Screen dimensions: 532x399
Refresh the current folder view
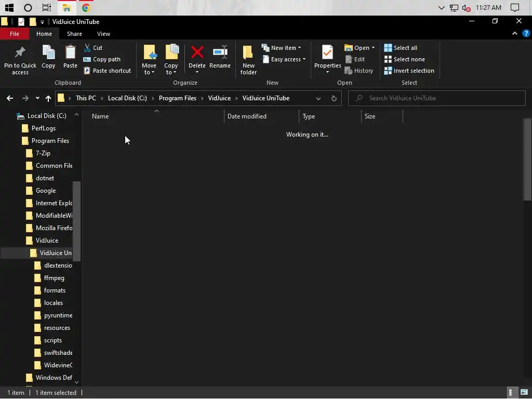coord(334,98)
